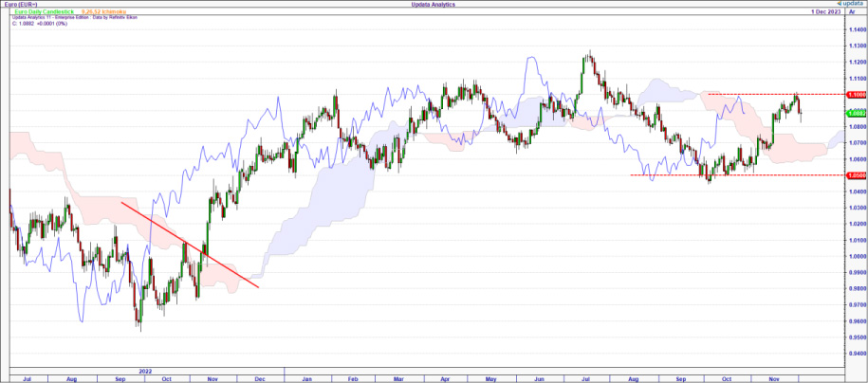Click the 1.1400 level on price axis

pyautogui.click(x=853, y=27)
